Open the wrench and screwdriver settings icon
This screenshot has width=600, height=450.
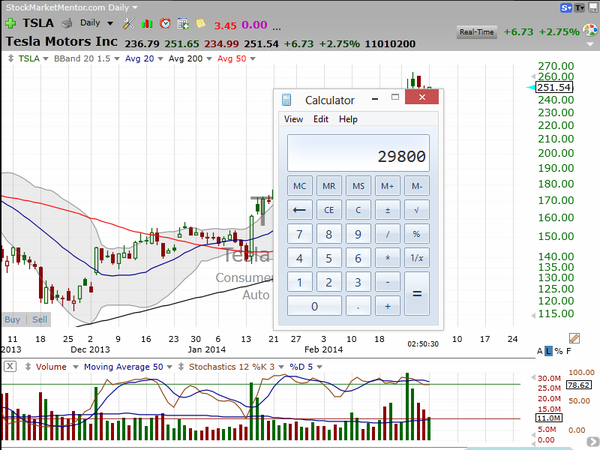129,24
